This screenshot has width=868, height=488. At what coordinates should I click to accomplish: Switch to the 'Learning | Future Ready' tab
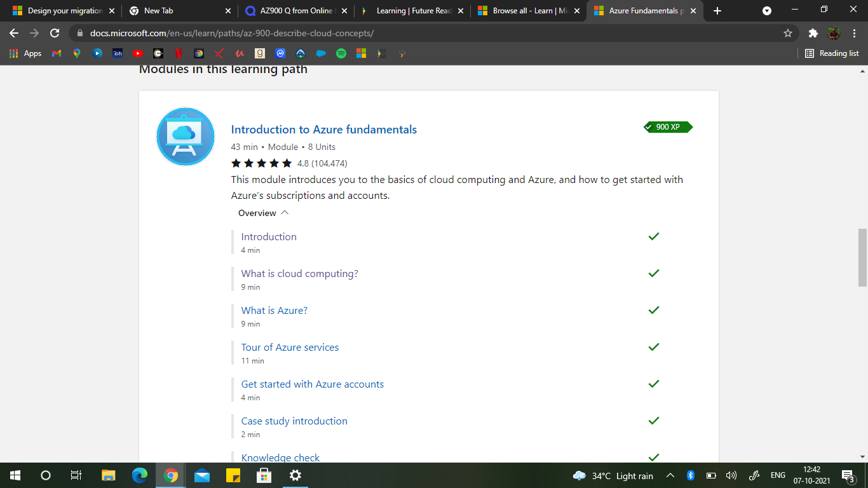point(412,11)
